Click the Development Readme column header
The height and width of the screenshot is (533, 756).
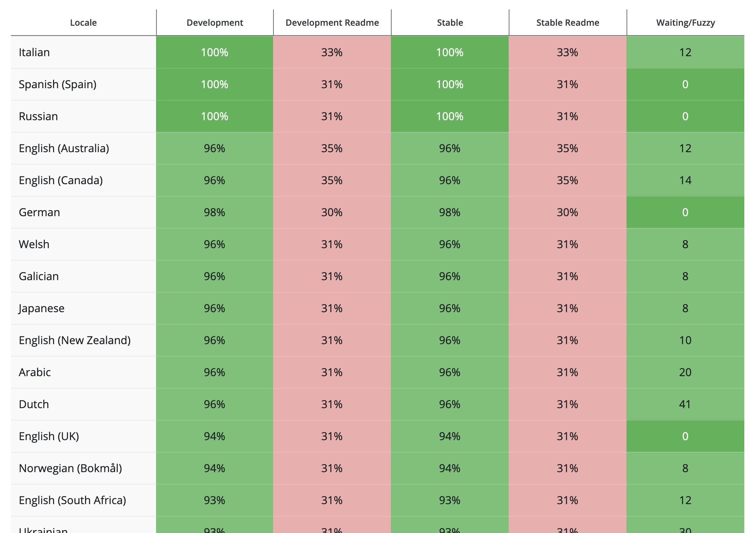tap(332, 23)
